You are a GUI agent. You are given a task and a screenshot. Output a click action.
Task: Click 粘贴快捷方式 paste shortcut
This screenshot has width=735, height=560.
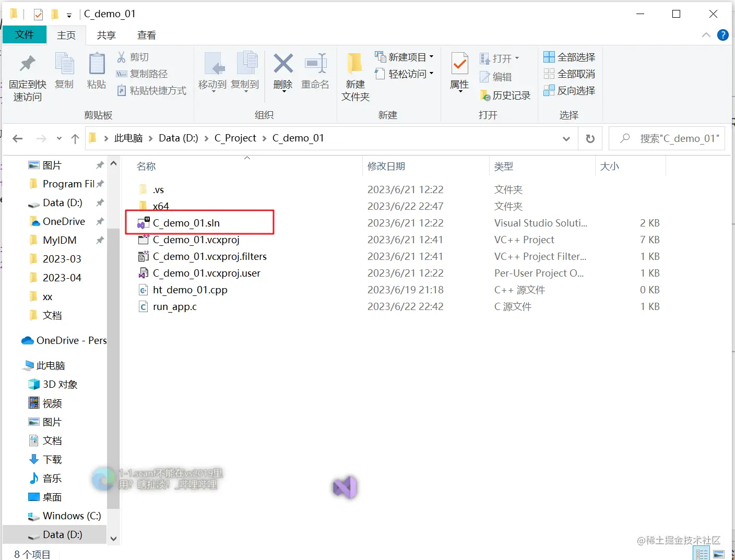pos(151,90)
